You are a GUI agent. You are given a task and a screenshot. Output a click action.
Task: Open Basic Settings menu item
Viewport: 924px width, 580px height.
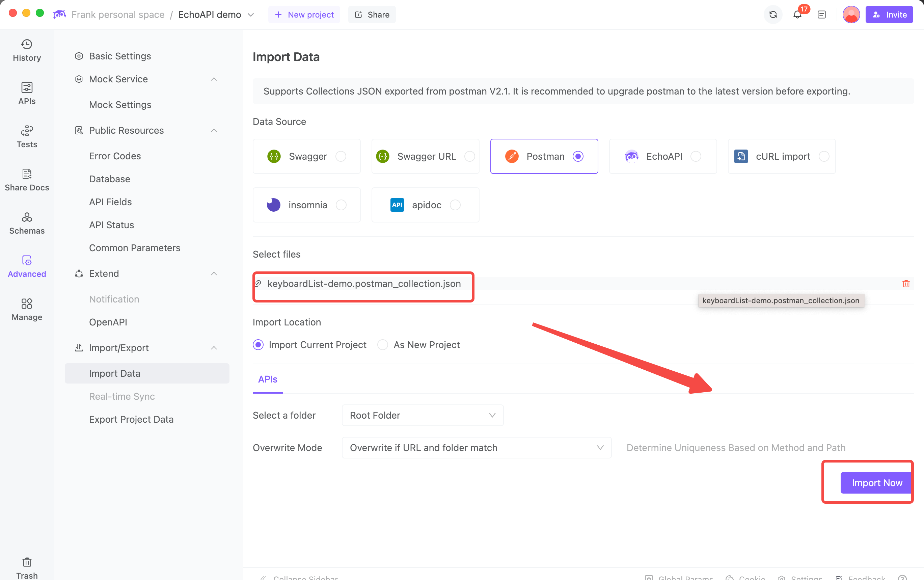119,56
